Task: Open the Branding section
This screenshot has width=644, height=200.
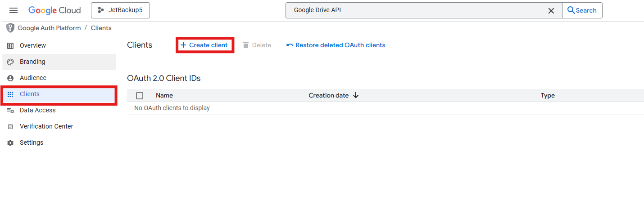Action: pyautogui.click(x=32, y=62)
